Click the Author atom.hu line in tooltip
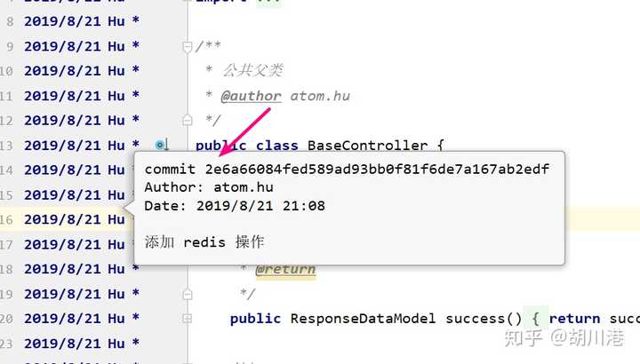The width and height of the screenshot is (640, 364). click(209, 187)
